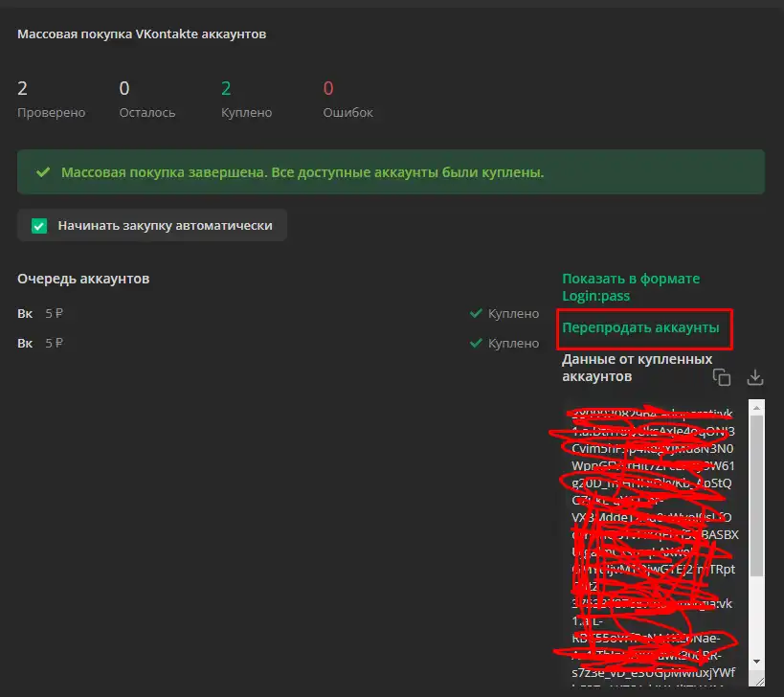Copy purchased account data with copy icon
This screenshot has width=784, height=697.
point(722,377)
